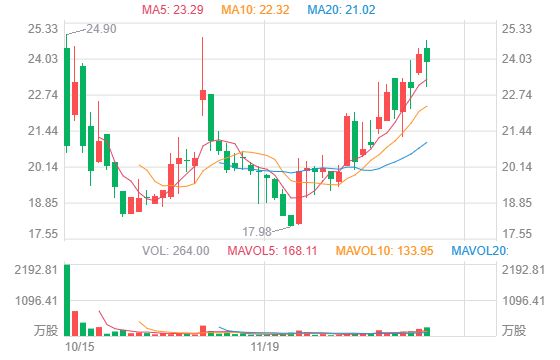Click the small green candle marked 17.98
The width and height of the screenshot is (560, 360).
point(291,220)
